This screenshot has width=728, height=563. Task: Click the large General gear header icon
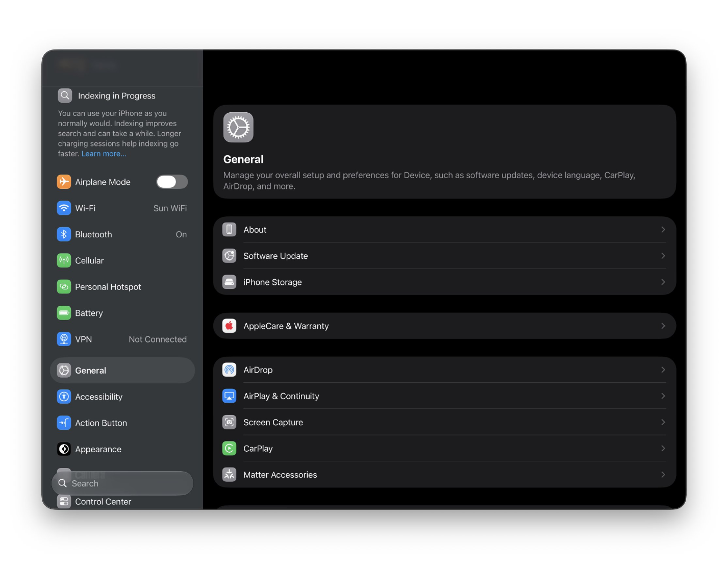click(238, 127)
